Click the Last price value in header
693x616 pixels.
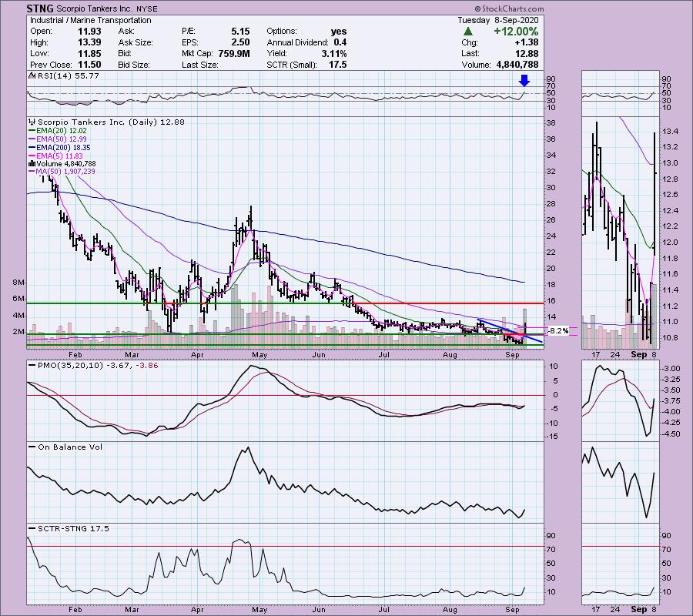[x=527, y=53]
